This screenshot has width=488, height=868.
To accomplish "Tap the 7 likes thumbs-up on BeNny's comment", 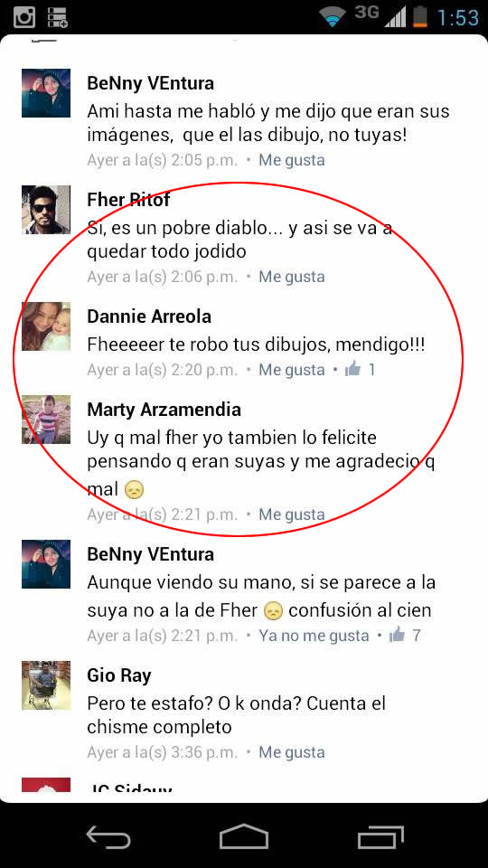I will coord(405,635).
